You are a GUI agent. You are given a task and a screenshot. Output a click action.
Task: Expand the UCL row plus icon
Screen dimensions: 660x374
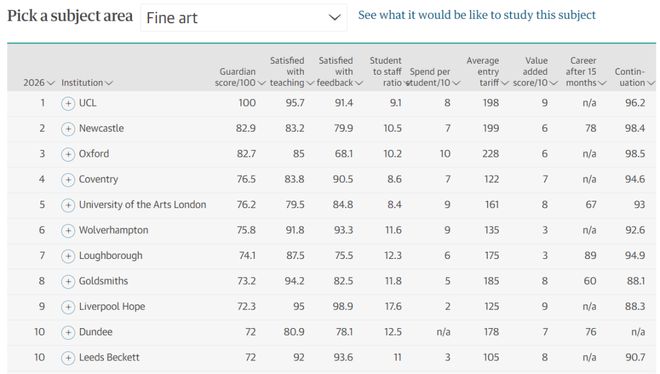point(68,103)
